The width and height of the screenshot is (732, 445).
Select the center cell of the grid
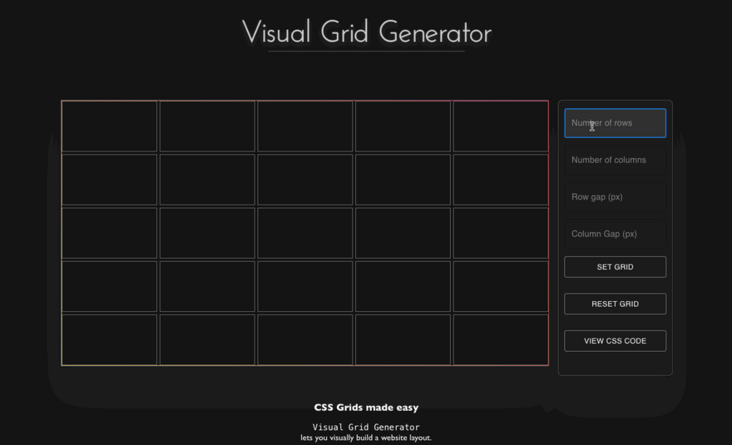(x=305, y=233)
